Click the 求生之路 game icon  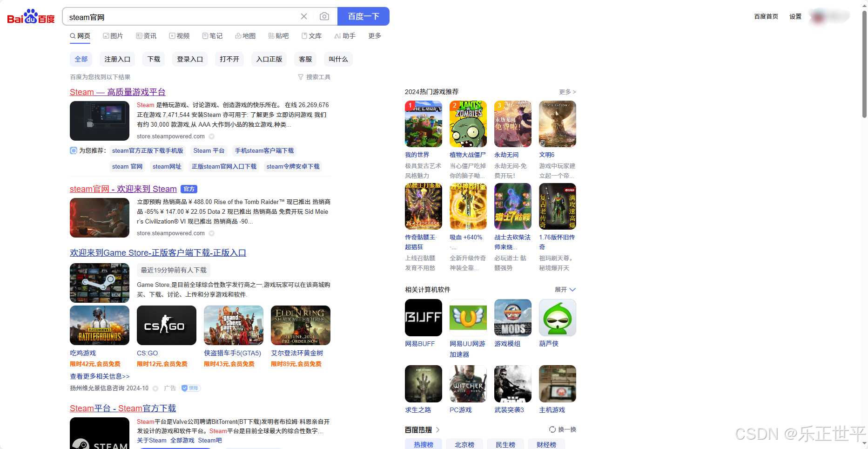pyautogui.click(x=424, y=384)
